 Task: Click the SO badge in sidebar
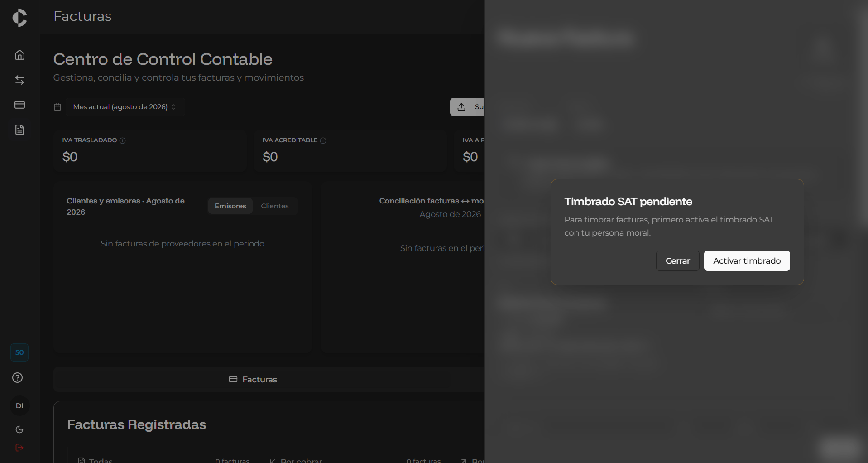tap(19, 352)
